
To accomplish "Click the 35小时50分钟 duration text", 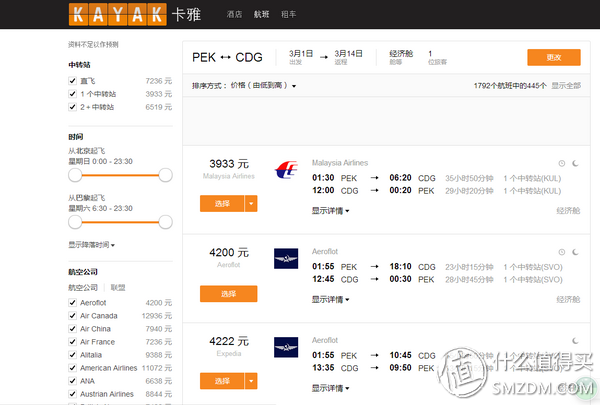I will coord(469,178).
